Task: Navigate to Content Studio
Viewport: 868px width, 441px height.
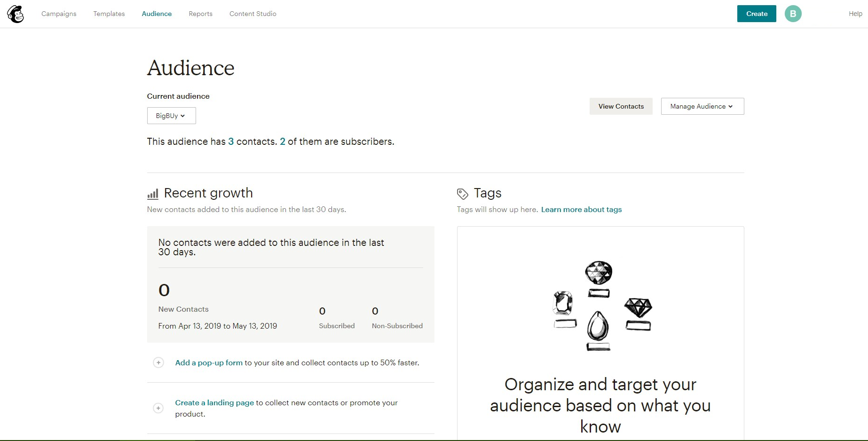Action: (x=253, y=14)
